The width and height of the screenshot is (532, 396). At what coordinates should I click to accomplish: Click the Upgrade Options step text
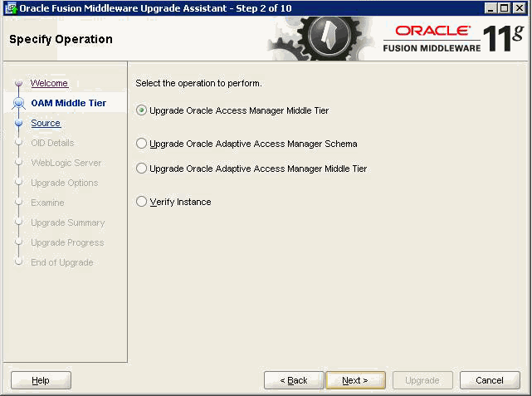(x=65, y=183)
